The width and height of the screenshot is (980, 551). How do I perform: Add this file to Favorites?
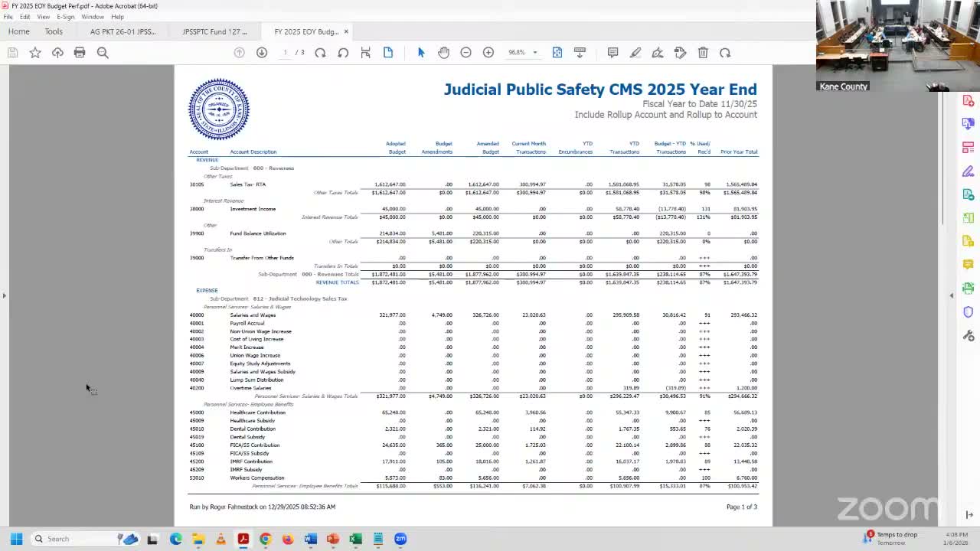tap(35, 52)
